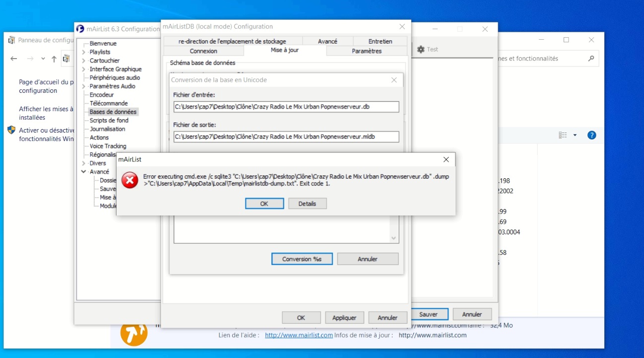Image resolution: width=644 pixels, height=358 pixels.
Task: Click the gear icon beside Test
Action: click(x=421, y=49)
